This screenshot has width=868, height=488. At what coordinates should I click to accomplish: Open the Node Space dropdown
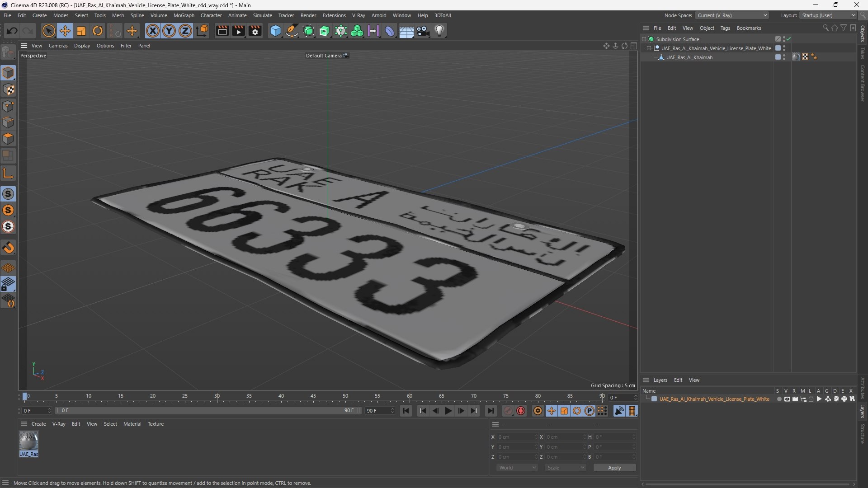coord(732,15)
